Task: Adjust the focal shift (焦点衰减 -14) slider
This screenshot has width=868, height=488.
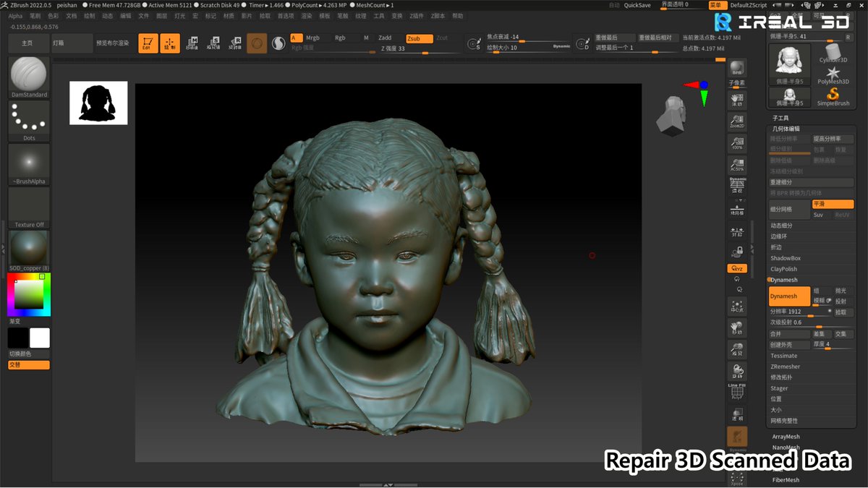Action: [529, 38]
